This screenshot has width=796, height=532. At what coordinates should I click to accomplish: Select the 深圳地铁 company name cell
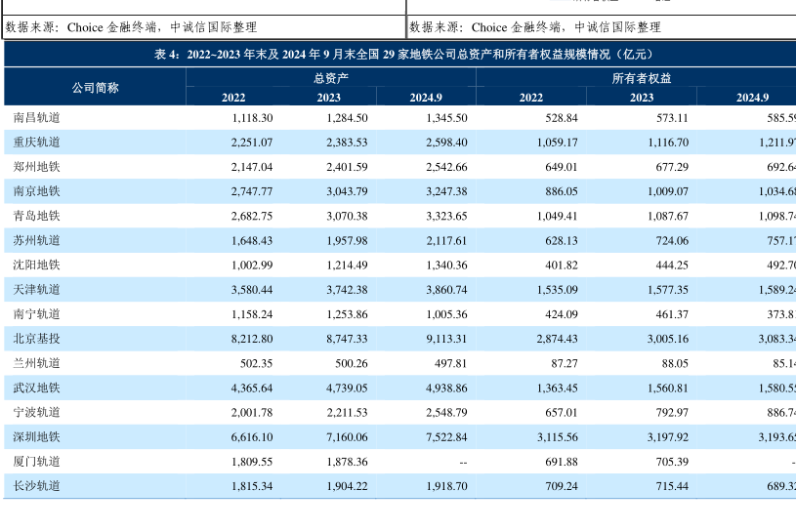(x=37, y=437)
